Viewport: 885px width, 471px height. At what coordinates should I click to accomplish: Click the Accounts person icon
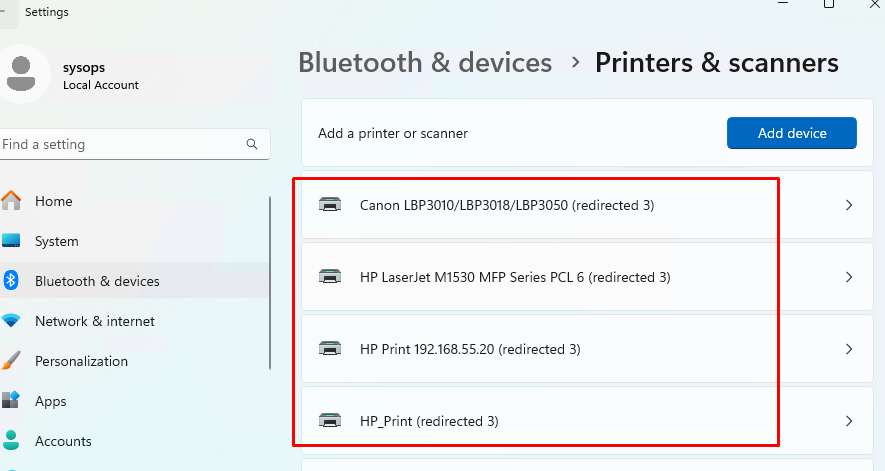coord(12,441)
